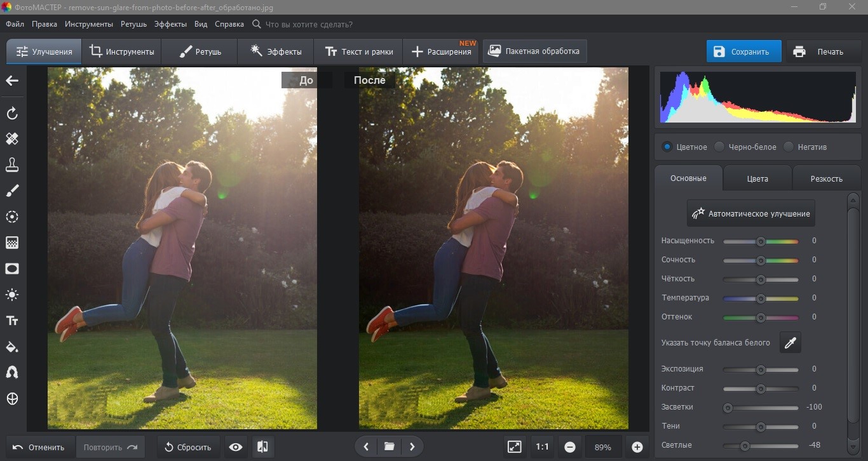Click the histogram panel
The height and width of the screenshot is (461, 868).
[x=758, y=97]
